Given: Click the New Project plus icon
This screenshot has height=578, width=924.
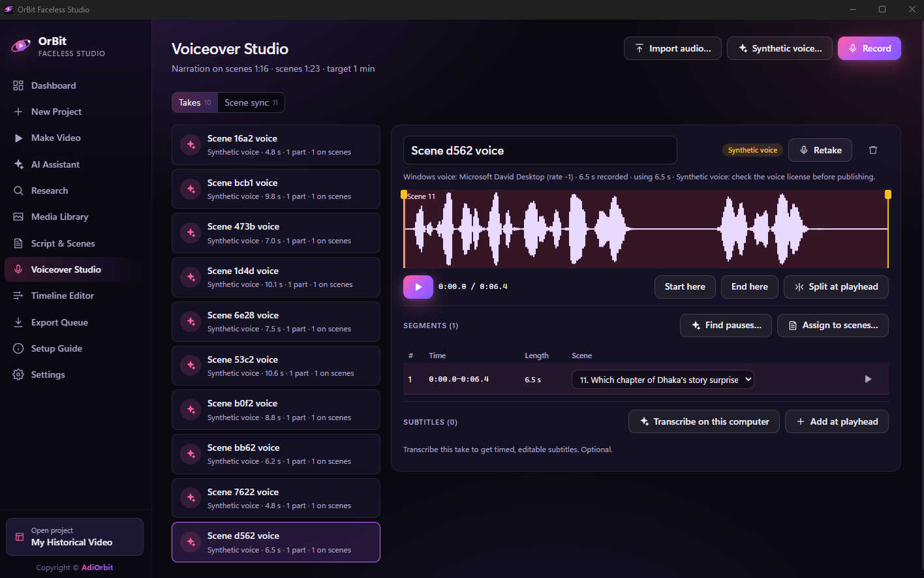Looking at the screenshot, I should pyautogui.click(x=18, y=112).
